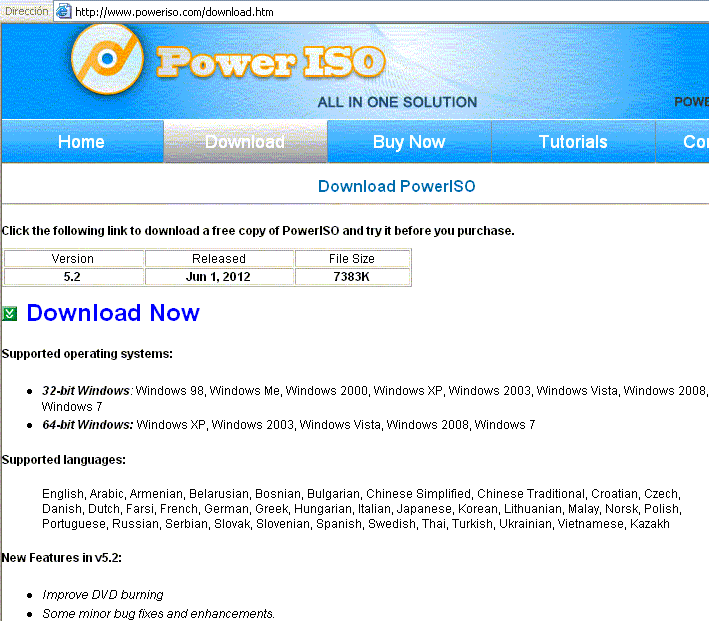Click the File Size column header
This screenshot has width=709, height=621.
[x=352, y=259]
